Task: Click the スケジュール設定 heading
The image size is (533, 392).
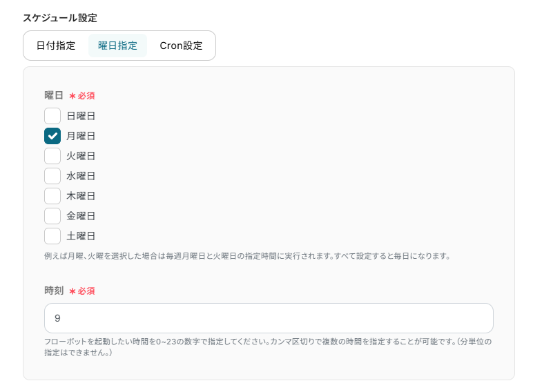Action: 60,18
